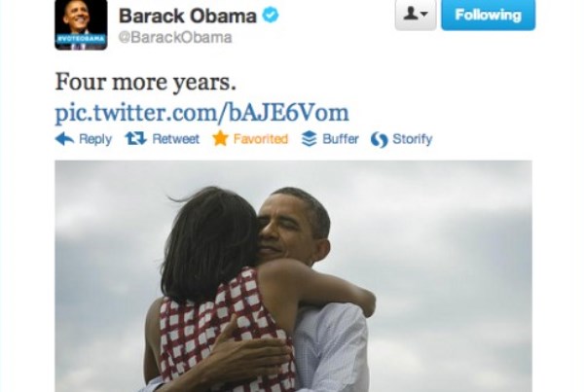Click the orange Favorited star icon
The image size is (584, 392).
click(x=220, y=138)
